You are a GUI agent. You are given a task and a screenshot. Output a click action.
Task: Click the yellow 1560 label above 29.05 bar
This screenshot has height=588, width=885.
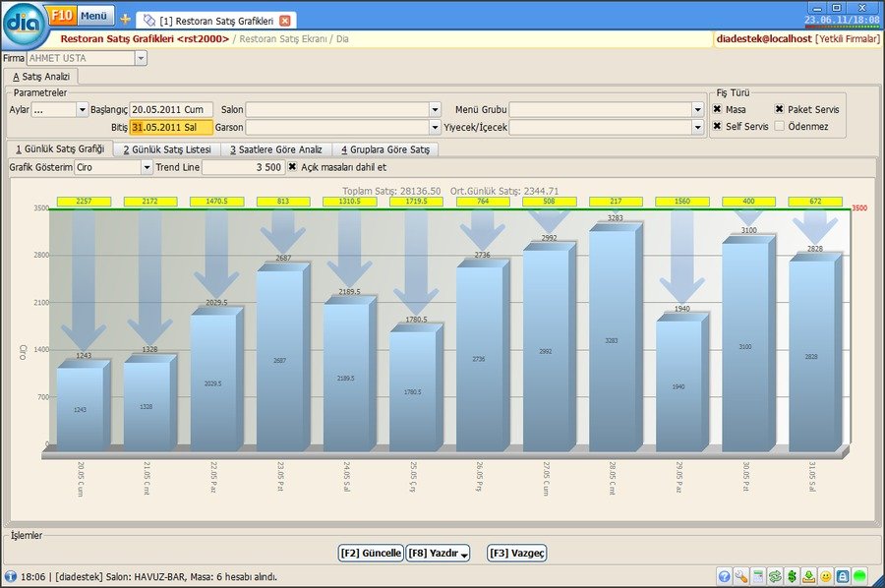click(x=681, y=201)
